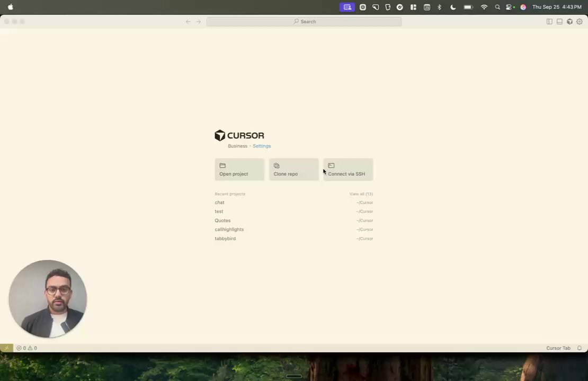This screenshot has width=588, height=381.
Task: Open the remote window status bar indicator
Action: [x=6, y=348]
